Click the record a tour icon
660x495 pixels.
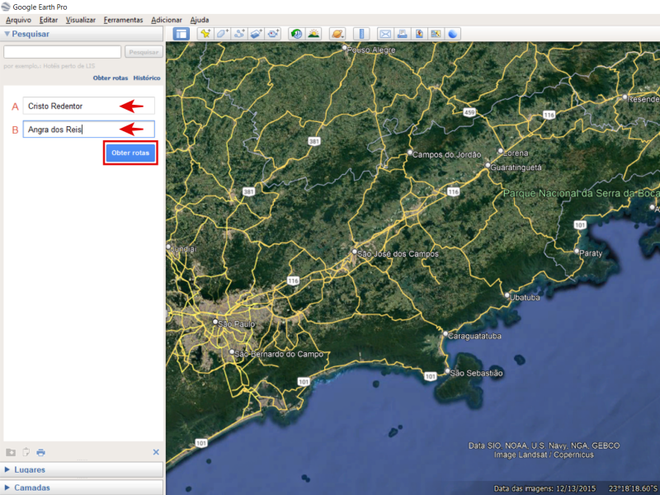tap(273, 34)
